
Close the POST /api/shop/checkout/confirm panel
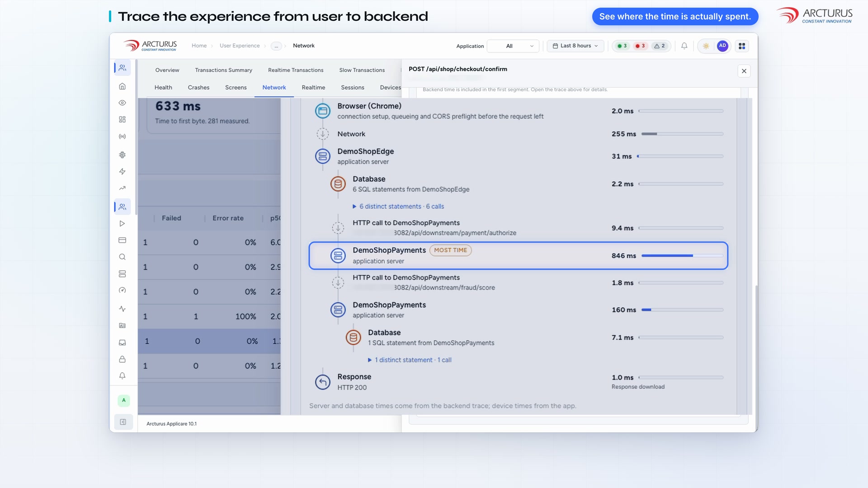744,71
